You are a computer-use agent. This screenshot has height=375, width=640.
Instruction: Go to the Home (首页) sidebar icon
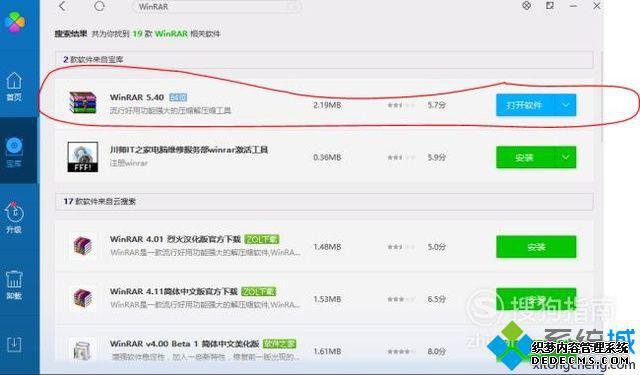[14, 87]
